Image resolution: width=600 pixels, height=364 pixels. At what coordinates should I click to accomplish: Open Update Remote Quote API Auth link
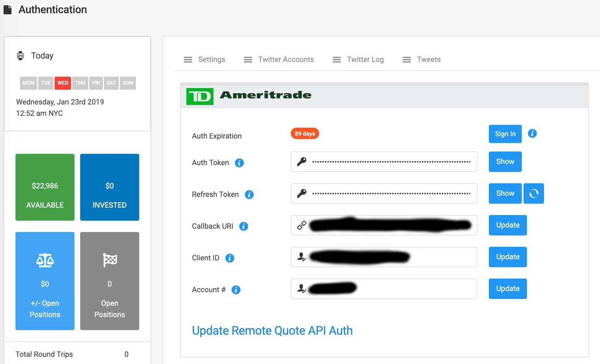[272, 331]
